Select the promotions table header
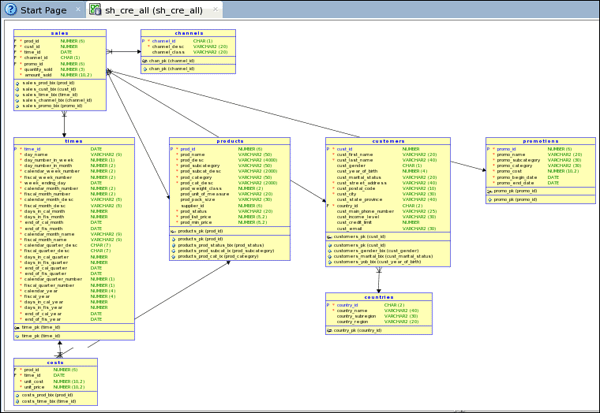 coord(539,141)
